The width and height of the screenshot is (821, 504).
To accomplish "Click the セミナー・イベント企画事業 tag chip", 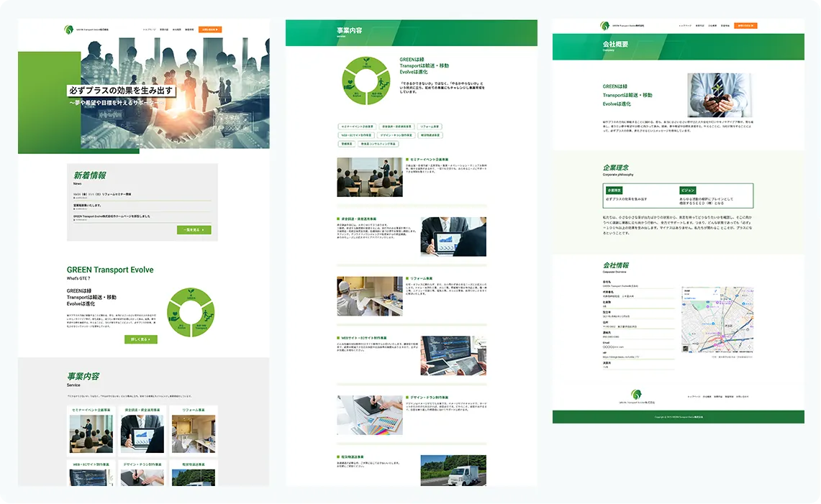I will (x=358, y=127).
